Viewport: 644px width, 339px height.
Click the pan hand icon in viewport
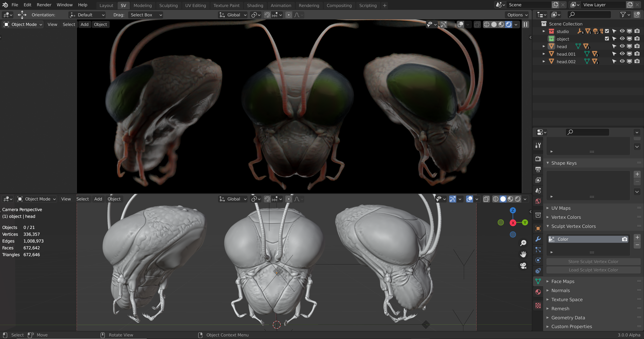click(x=523, y=254)
